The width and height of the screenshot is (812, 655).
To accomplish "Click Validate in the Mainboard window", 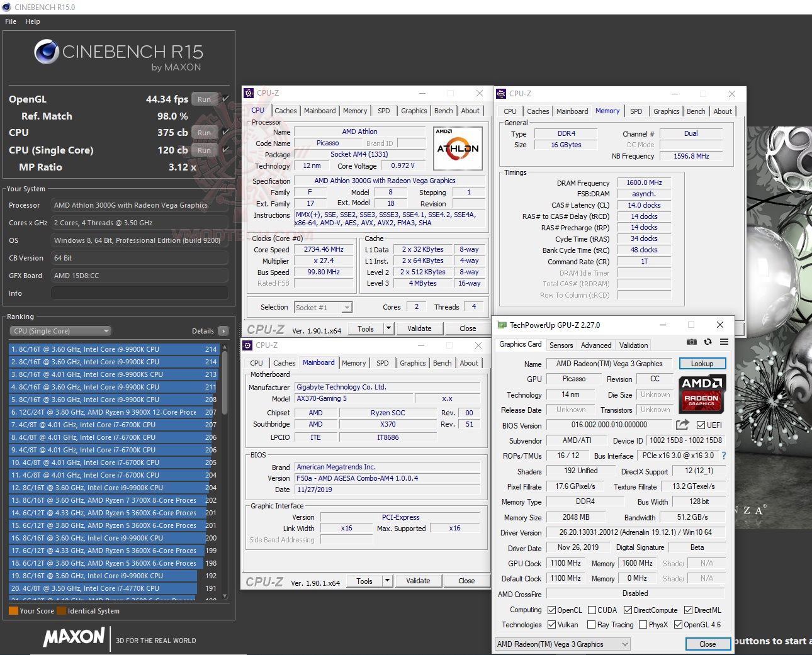I will [418, 581].
